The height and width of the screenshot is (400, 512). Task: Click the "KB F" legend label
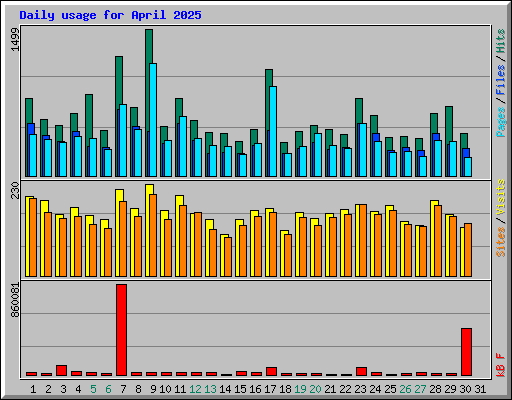[500, 365]
